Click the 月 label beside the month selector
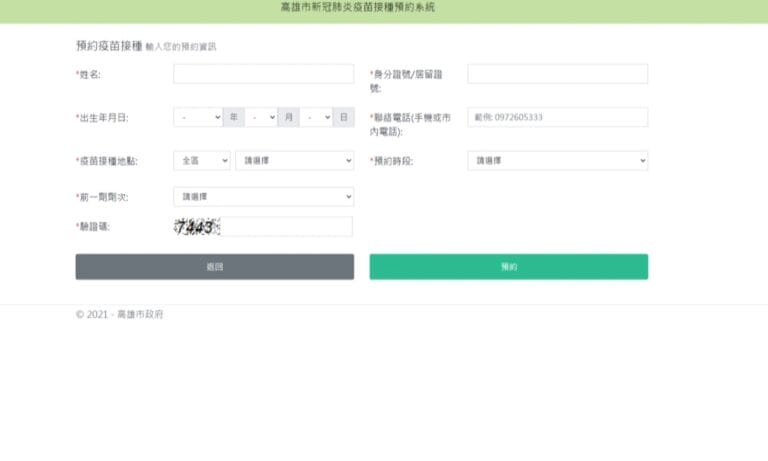This screenshot has width=768, height=461. pos(288,117)
